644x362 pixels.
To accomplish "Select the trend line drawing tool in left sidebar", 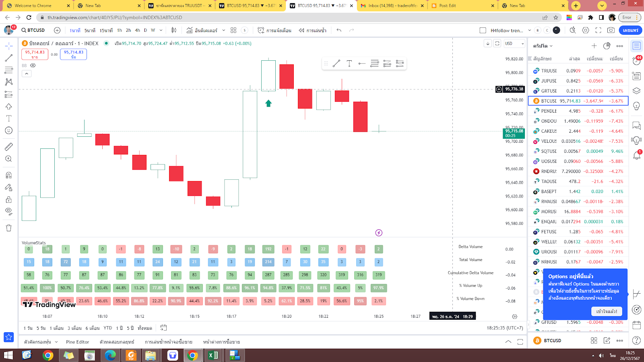I will pyautogui.click(x=9, y=58).
